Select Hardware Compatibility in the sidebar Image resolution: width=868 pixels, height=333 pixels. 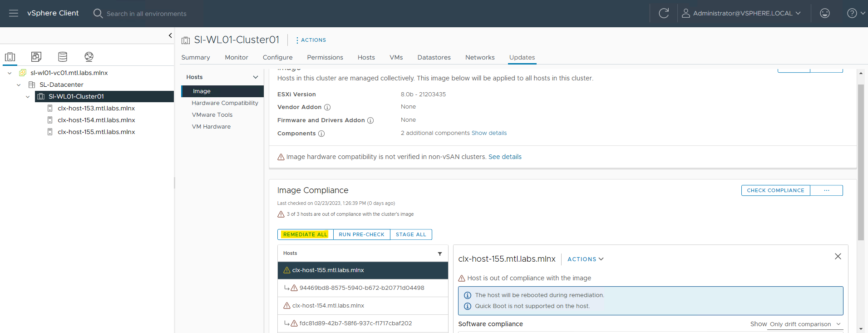[x=225, y=103]
